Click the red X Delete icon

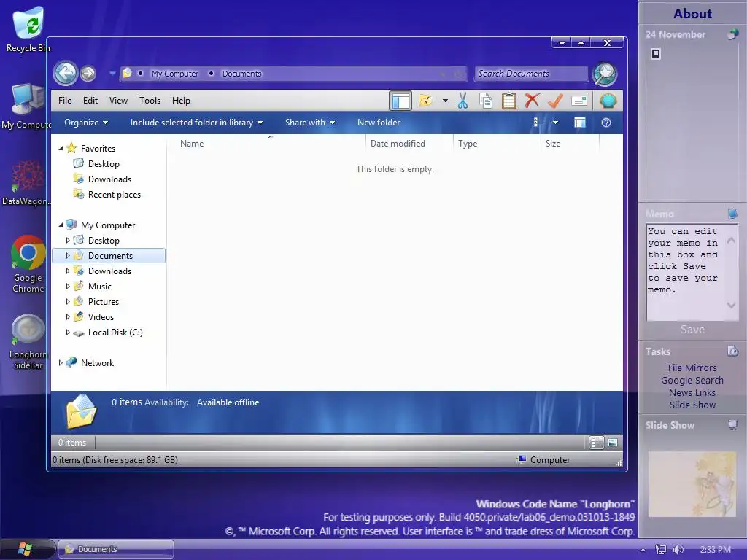(532, 101)
